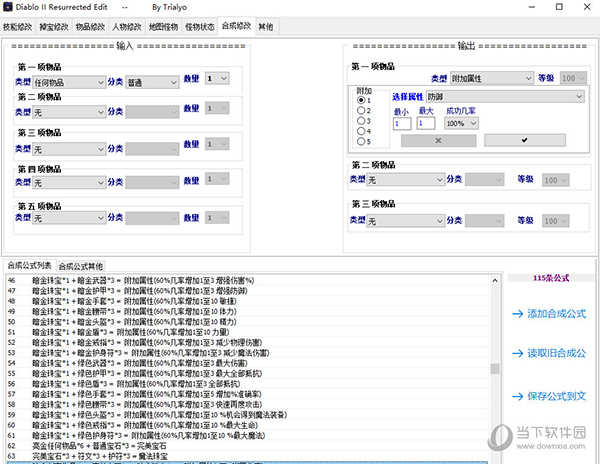Open output first item type dropdown 附加属性
Screen dimensions: 600x464
coord(492,78)
